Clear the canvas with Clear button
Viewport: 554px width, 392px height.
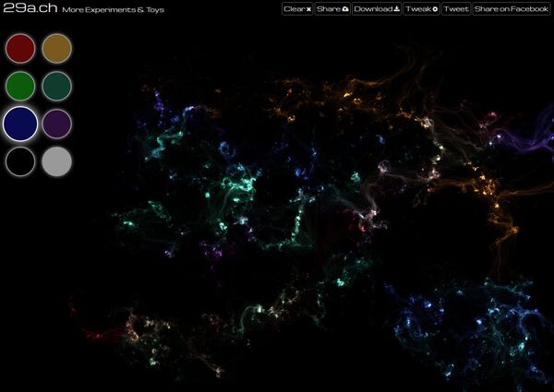[x=296, y=8]
